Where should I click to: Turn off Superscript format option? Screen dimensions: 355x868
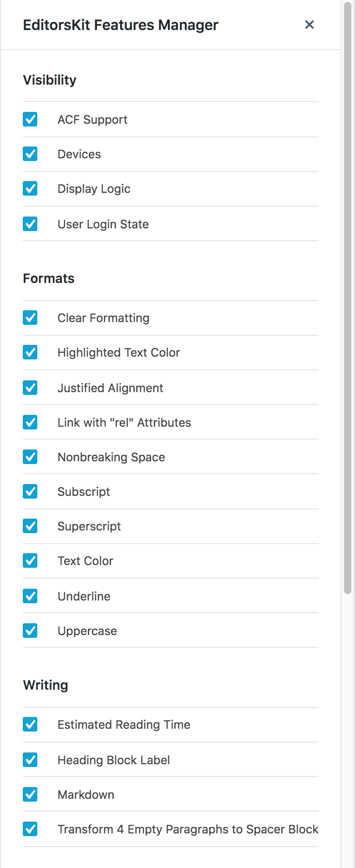pos(30,526)
